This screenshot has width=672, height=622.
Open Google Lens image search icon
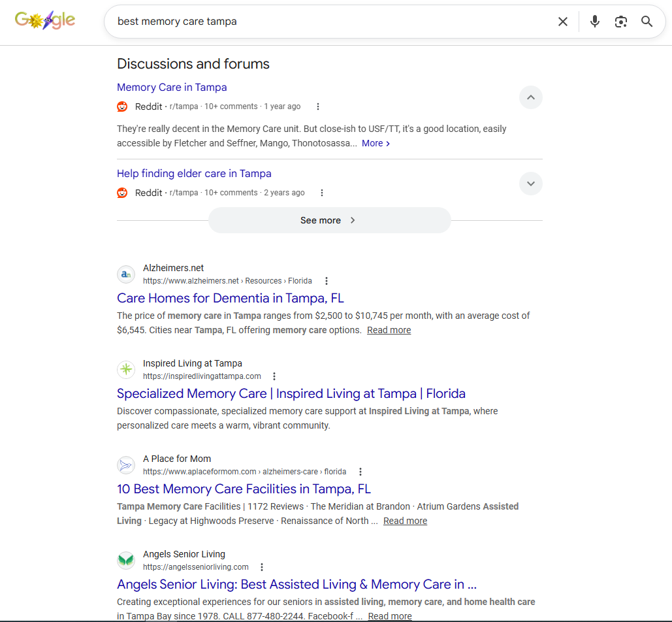[x=620, y=22]
